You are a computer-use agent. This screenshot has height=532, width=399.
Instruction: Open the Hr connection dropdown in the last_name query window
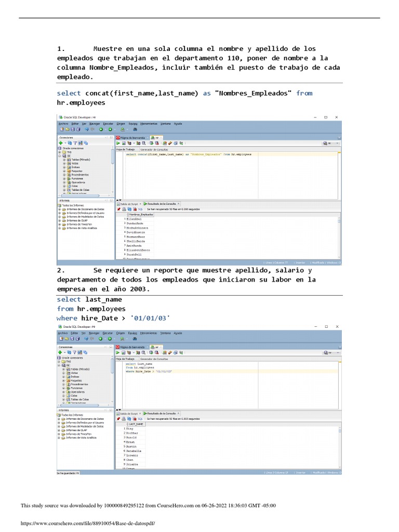tap(331, 353)
